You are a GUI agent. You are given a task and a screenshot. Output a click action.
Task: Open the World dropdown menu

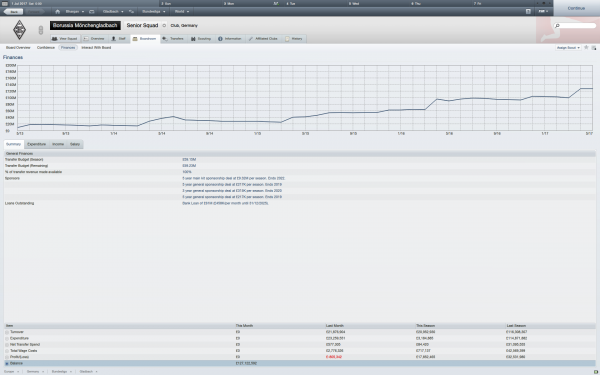click(x=182, y=11)
